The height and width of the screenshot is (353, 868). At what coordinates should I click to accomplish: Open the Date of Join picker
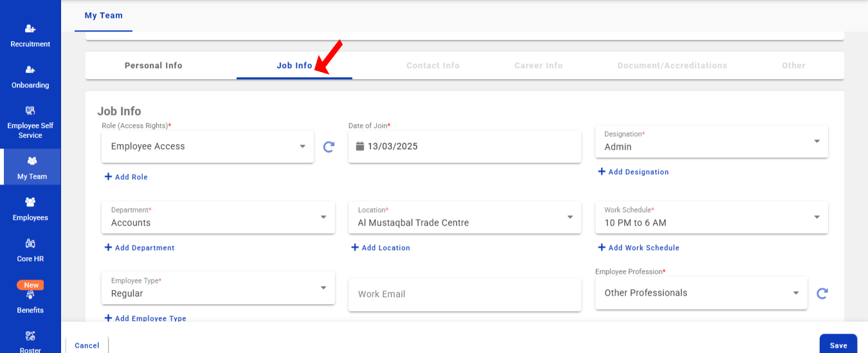pos(464,147)
